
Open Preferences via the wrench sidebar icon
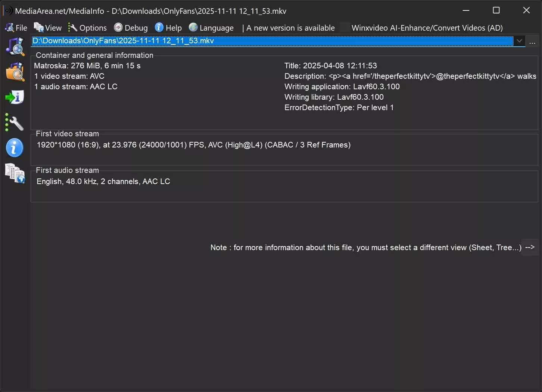(x=15, y=123)
